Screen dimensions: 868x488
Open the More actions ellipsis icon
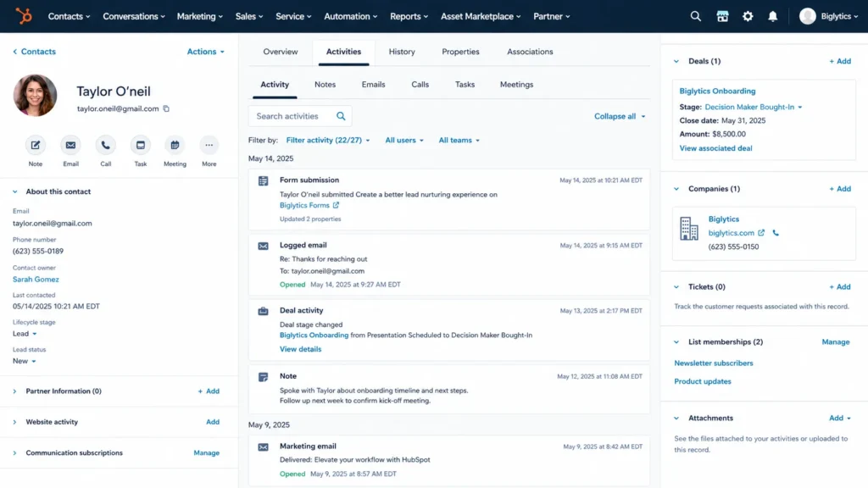[209, 145]
